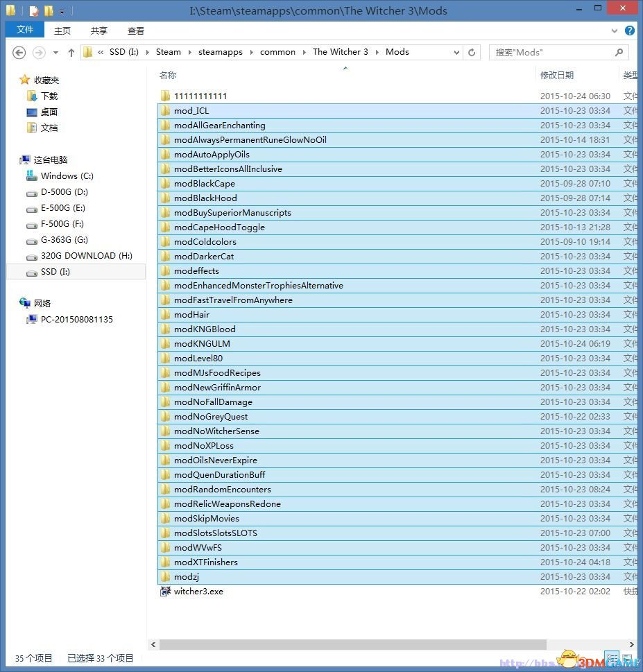This screenshot has width=643, height=672.
Task: Open the E-500G (E:) drive
Action: [x=63, y=208]
